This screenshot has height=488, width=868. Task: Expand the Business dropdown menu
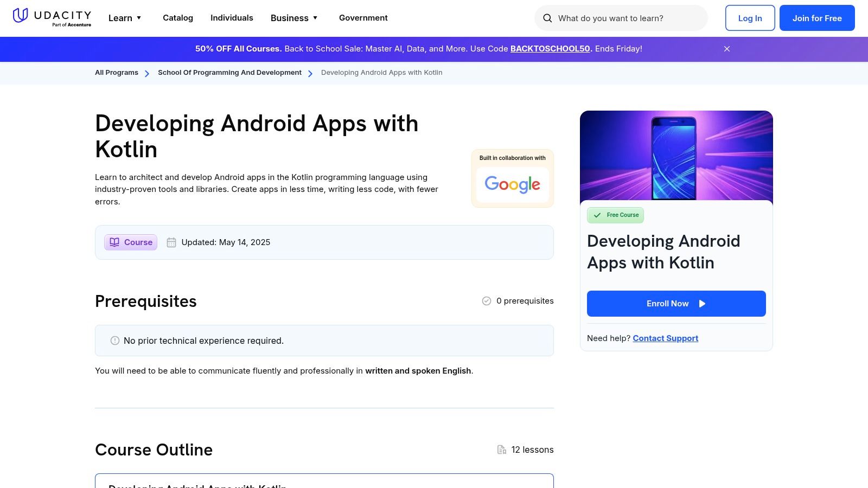pyautogui.click(x=294, y=18)
